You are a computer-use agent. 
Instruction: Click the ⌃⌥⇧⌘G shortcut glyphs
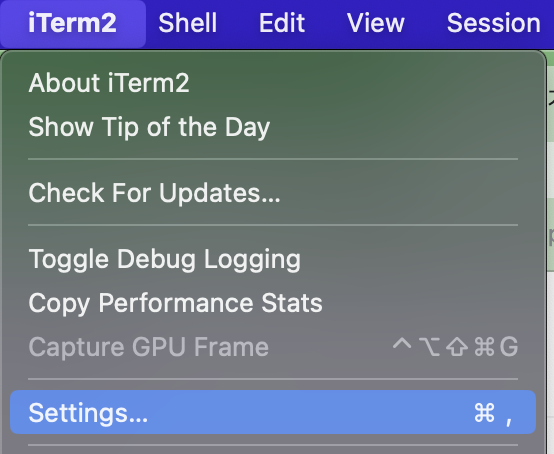[455, 347]
